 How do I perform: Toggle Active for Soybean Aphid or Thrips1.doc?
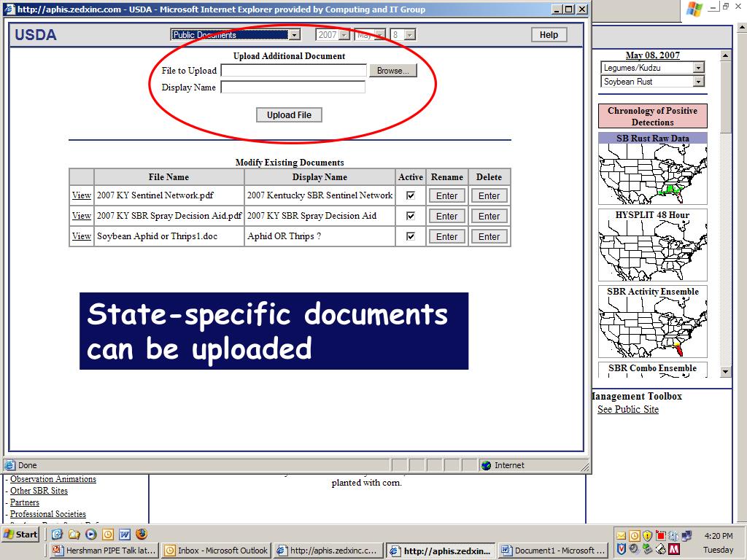(x=410, y=236)
